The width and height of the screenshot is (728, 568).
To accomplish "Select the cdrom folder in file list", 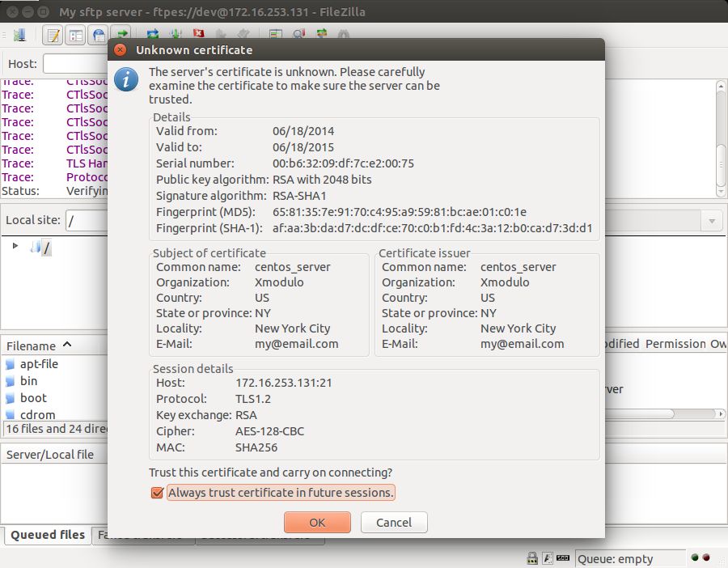I will click(x=37, y=415).
